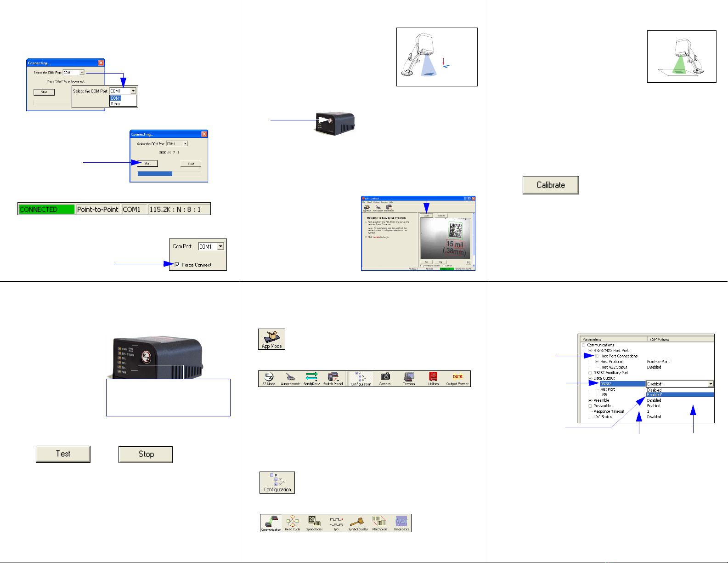
Task: Open the Terminal icon in toolbar
Action: pyautogui.click(x=409, y=379)
